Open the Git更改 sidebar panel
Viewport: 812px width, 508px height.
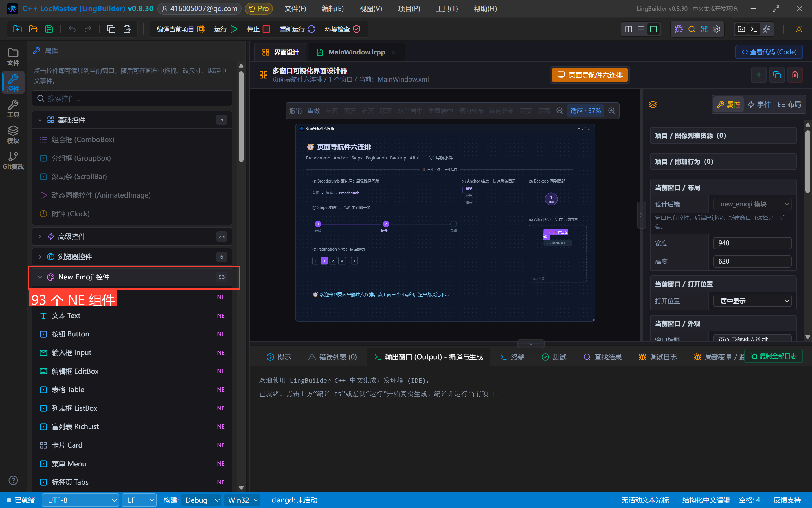[x=13, y=161]
